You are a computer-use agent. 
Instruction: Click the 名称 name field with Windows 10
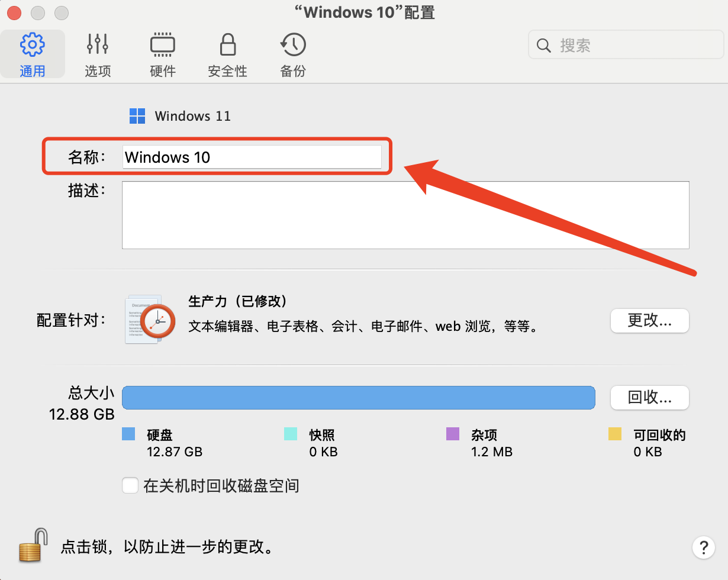point(252,157)
